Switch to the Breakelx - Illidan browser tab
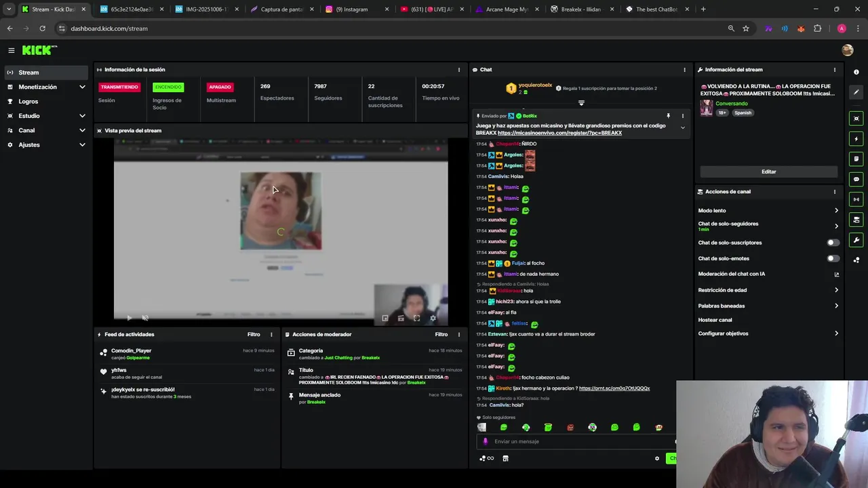868x488 pixels. [x=581, y=9]
